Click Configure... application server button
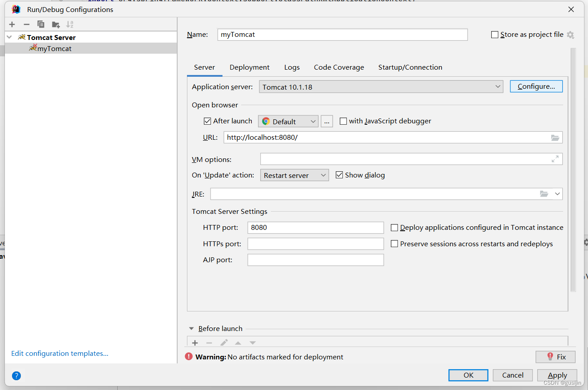The width and height of the screenshot is (588, 390). [536, 86]
